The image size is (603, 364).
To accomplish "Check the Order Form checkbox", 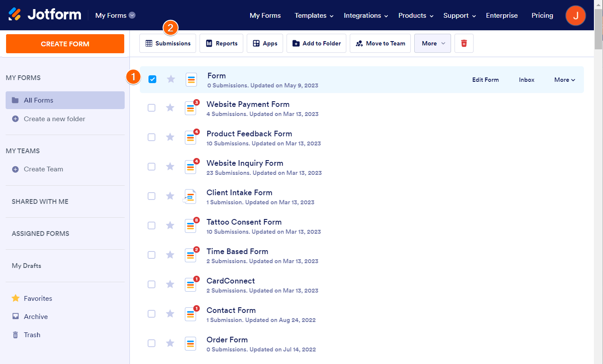I will [x=152, y=343].
